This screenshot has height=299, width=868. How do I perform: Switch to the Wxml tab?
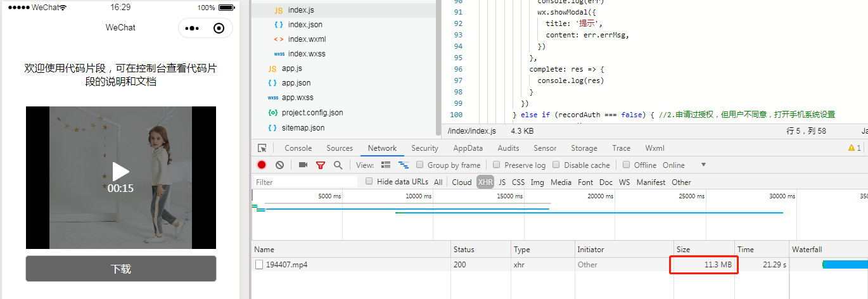click(x=654, y=148)
